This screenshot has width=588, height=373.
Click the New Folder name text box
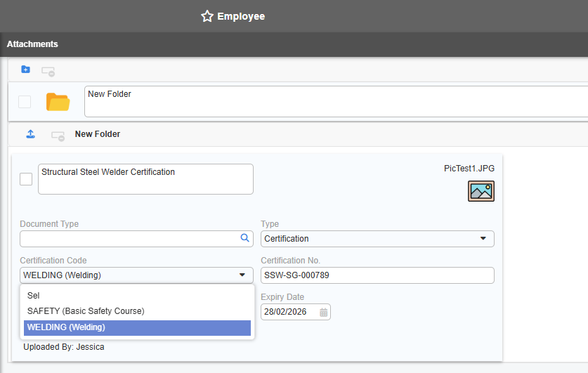[336, 102]
